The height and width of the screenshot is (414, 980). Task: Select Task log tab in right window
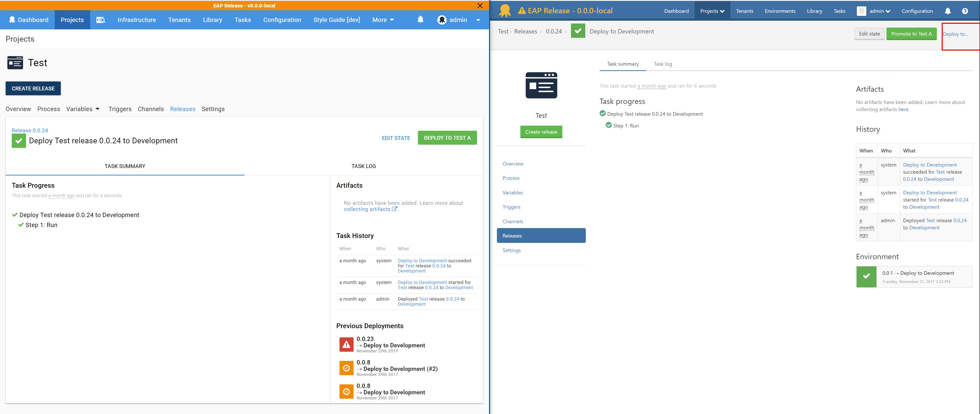click(x=663, y=64)
